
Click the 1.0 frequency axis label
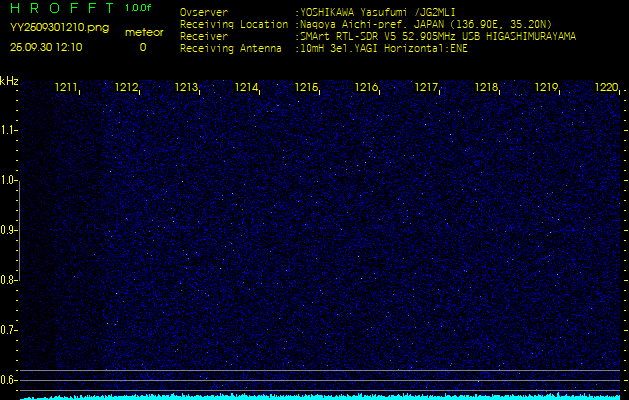click(x=9, y=180)
